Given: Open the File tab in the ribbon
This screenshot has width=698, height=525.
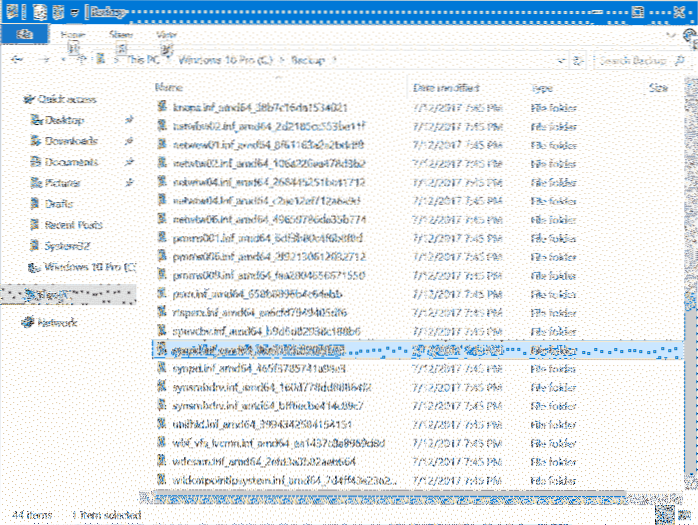Looking at the screenshot, I should click(x=24, y=34).
